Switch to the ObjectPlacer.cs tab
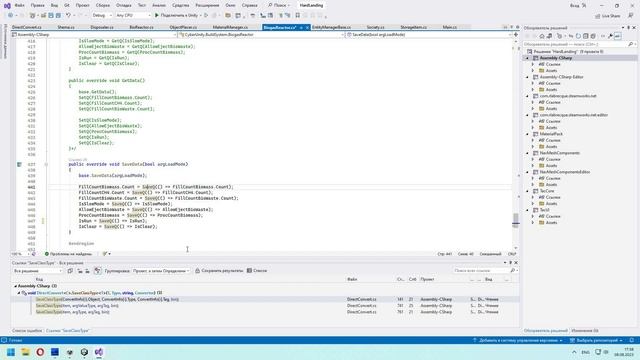640x360 pixels. (183, 27)
